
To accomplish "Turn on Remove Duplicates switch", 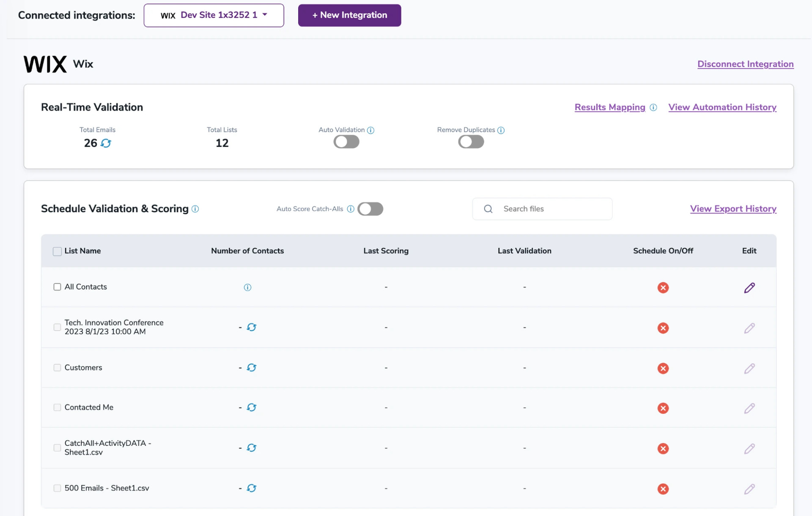I will pyautogui.click(x=471, y=142).
